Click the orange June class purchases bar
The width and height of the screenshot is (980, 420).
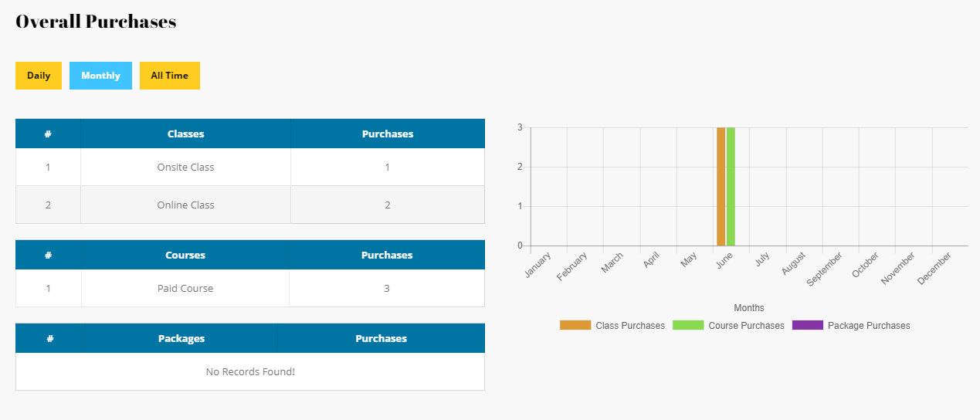[721, 186]
